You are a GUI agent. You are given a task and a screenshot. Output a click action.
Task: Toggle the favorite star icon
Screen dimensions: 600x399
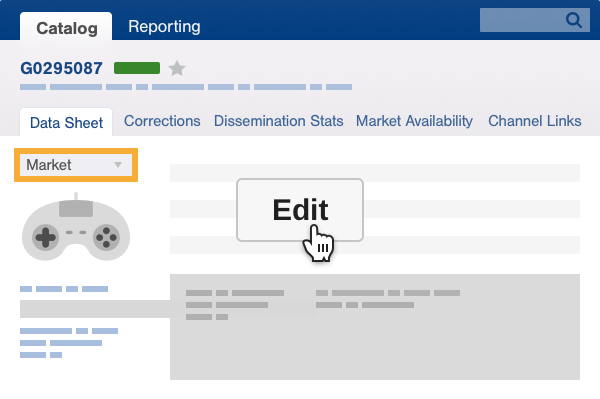177,68
